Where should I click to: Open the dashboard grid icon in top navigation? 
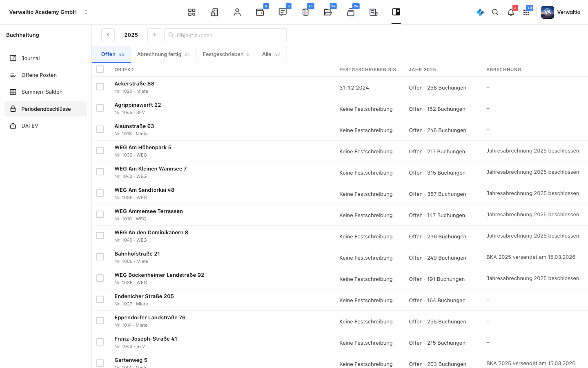point(192,12)
